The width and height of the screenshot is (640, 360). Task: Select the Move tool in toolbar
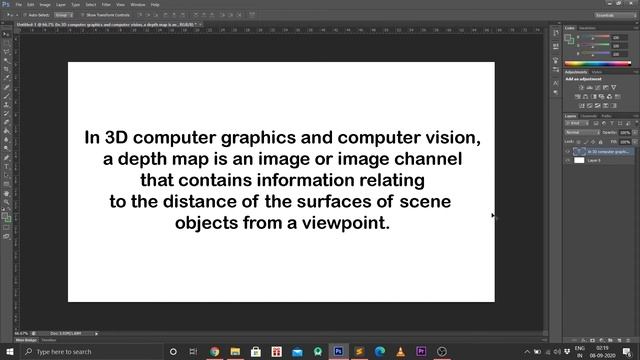point(6,34)
